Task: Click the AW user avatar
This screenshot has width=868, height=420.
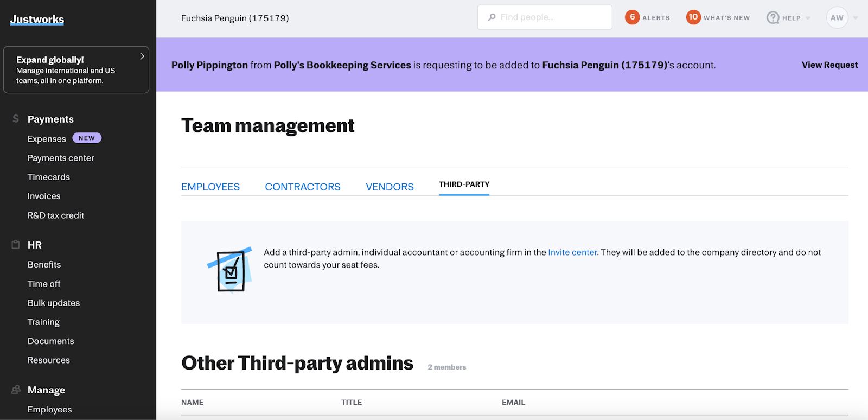Action: point(837,18)
